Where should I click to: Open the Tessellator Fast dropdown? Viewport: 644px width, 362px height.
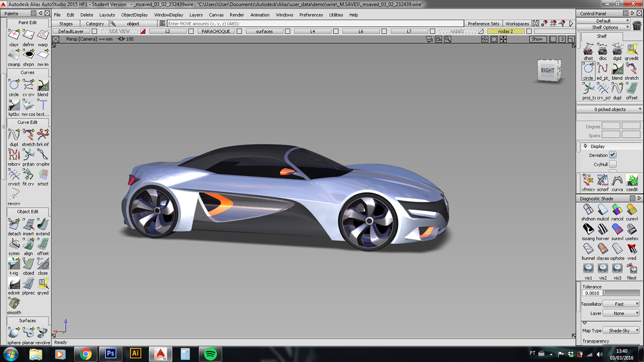(621, 304)
